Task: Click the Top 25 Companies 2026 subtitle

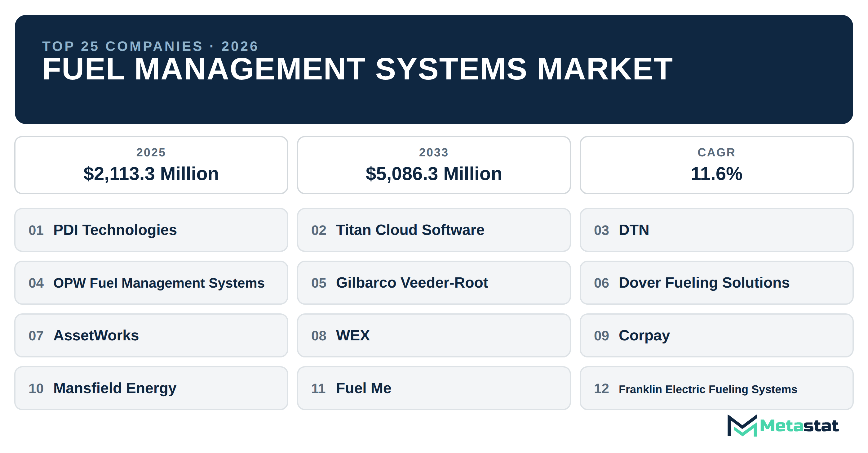Action: click(x=150, y=46)
